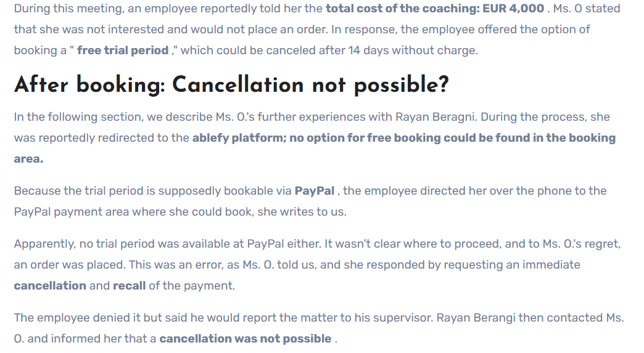Viewport: 644px width, 353px height.
Task: Click the name 'Rayan Beragni' in the section intro
Action: click(436, 117)
